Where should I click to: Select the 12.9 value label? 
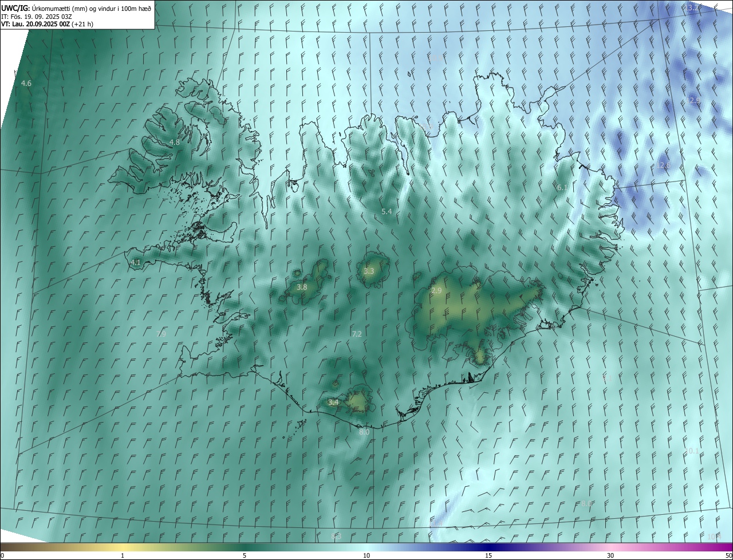(693, 100)
